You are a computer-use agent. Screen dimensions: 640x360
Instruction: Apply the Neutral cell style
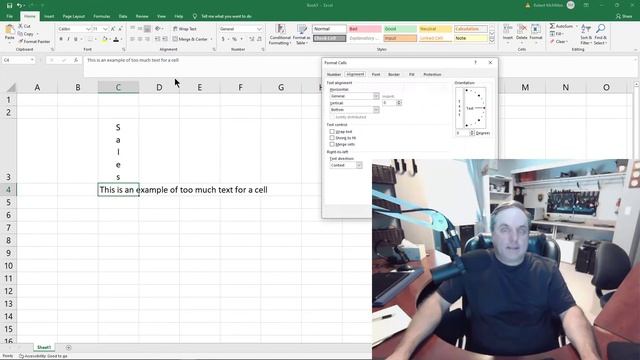(436, 29)
